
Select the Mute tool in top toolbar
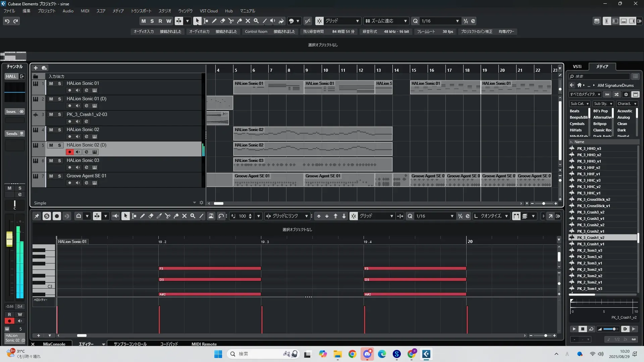coord(248,21)
